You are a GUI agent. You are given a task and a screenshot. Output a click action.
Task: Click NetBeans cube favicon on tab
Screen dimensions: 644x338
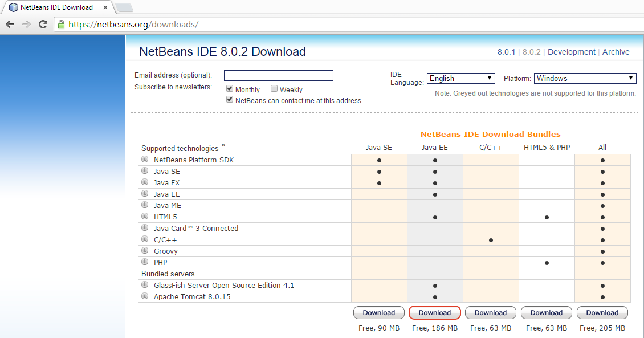pyautogui.click(x=14, y=7)
